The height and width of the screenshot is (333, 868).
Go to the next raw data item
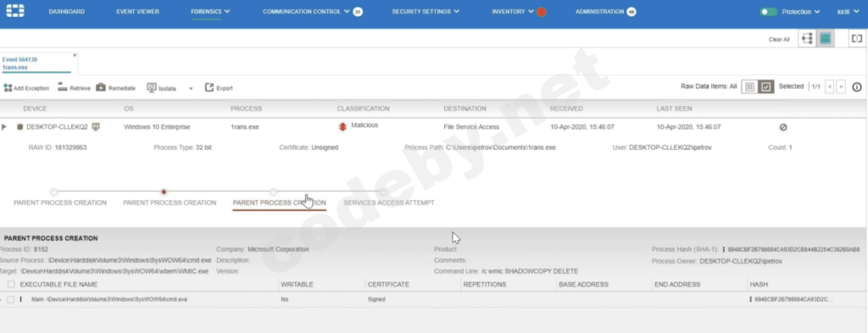[841, 86]
